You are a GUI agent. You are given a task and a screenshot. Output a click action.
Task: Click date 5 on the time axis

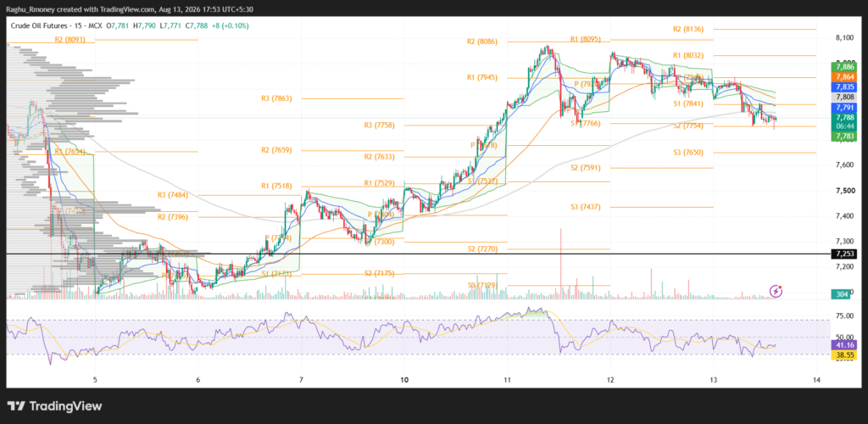[x=95, y=379]
